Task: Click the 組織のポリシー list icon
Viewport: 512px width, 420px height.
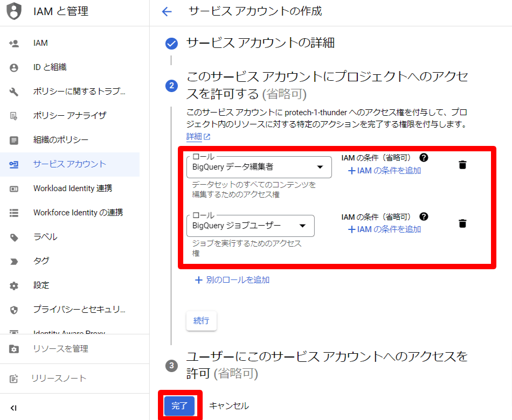Action: coord(13,141)
